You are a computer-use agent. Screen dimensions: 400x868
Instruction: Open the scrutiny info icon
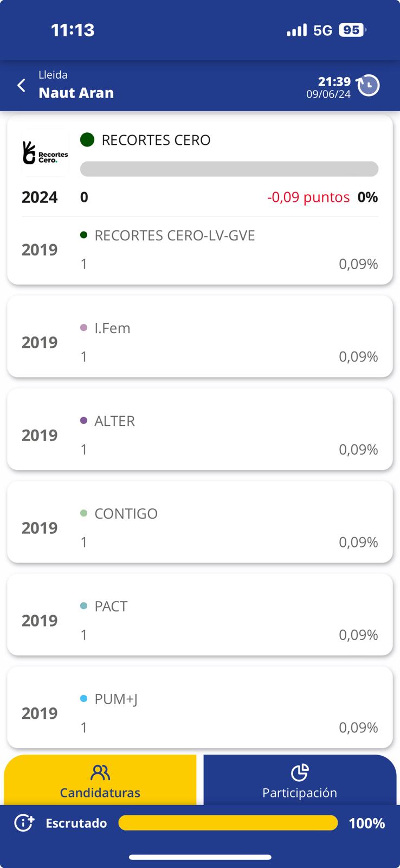(x=24, y=823)
